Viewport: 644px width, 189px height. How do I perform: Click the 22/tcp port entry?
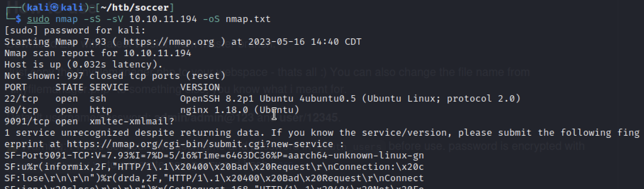pos(21,99)
